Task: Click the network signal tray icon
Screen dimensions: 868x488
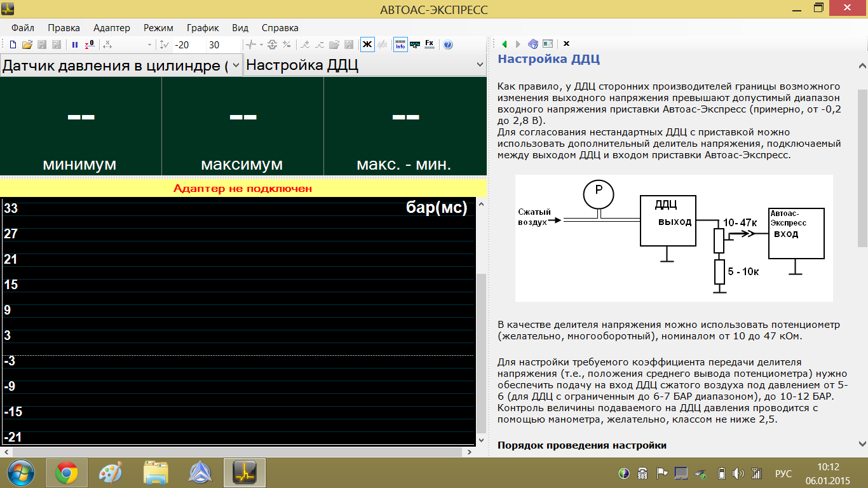Action: [x=756, y=473]
